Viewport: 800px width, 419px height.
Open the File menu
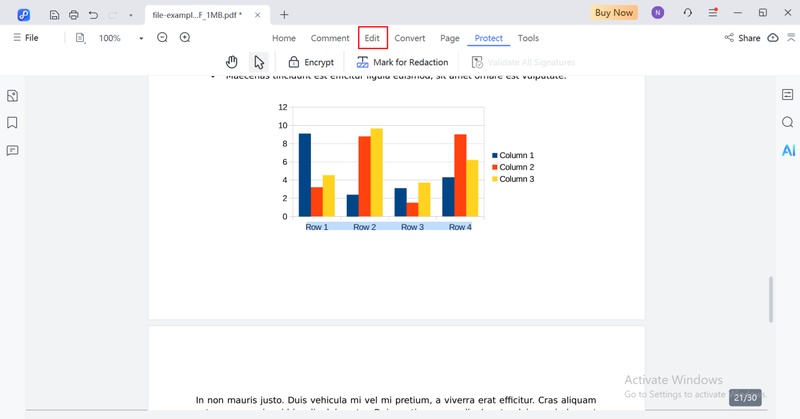(26, 38)
